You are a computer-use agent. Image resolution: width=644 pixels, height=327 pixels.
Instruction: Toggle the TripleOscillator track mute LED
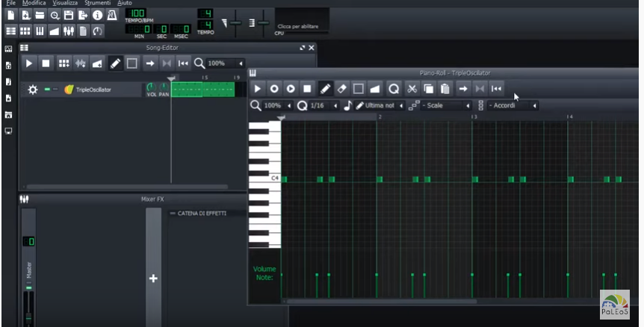pos(47,90)
